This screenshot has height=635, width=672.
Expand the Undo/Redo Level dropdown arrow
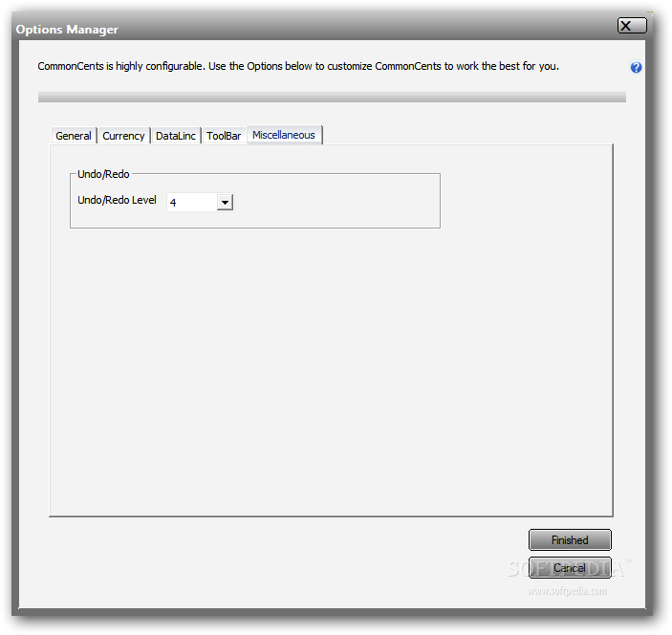coord(225,203)
